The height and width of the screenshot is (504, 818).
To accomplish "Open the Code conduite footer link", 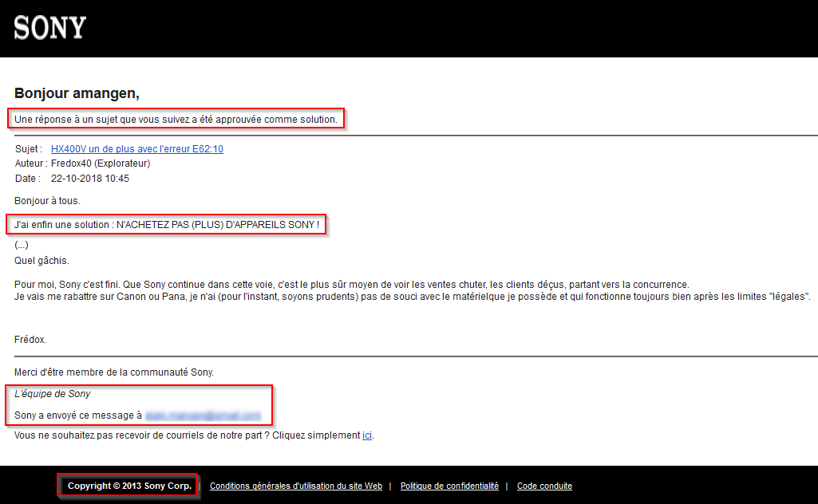I will [544, 486].
